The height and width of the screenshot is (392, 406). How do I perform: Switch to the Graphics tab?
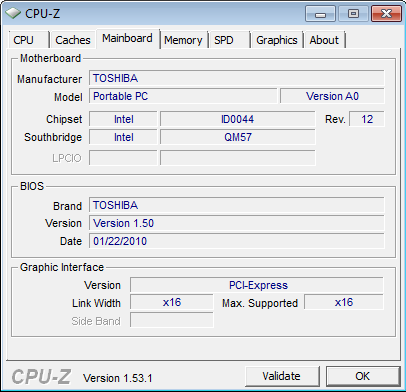(x=277, y=40)
